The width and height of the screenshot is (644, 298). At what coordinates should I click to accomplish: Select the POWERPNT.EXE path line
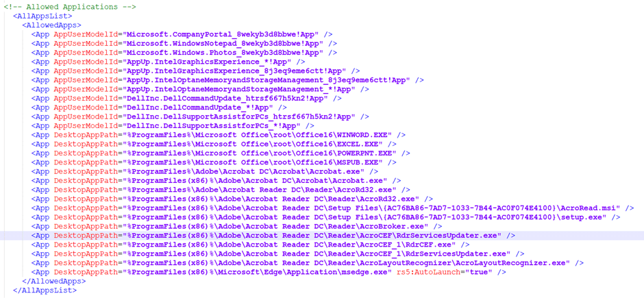pos(221,153)
